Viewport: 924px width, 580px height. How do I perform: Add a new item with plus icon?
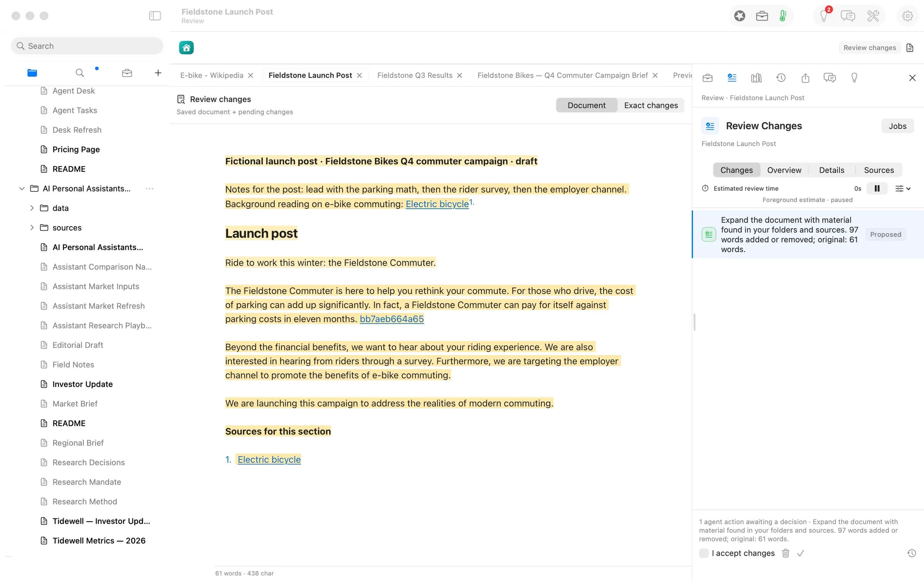(x=158, y=73)
